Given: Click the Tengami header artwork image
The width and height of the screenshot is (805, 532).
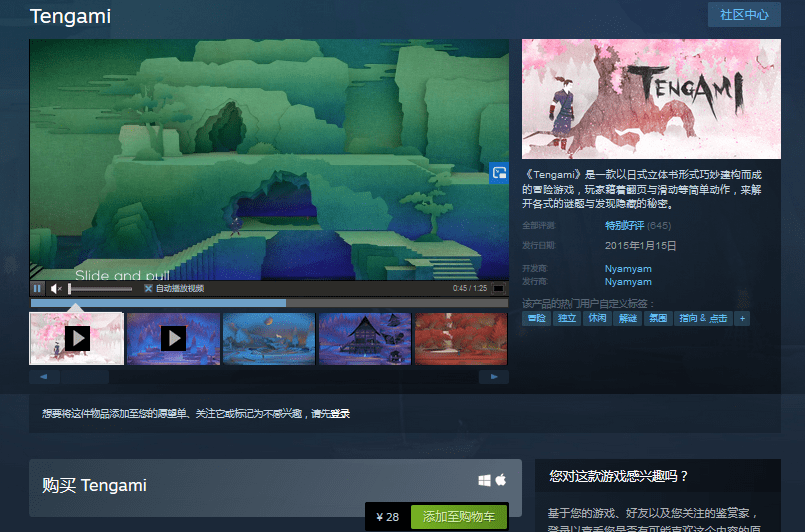Looking at the screenshot, I should 651,99.
